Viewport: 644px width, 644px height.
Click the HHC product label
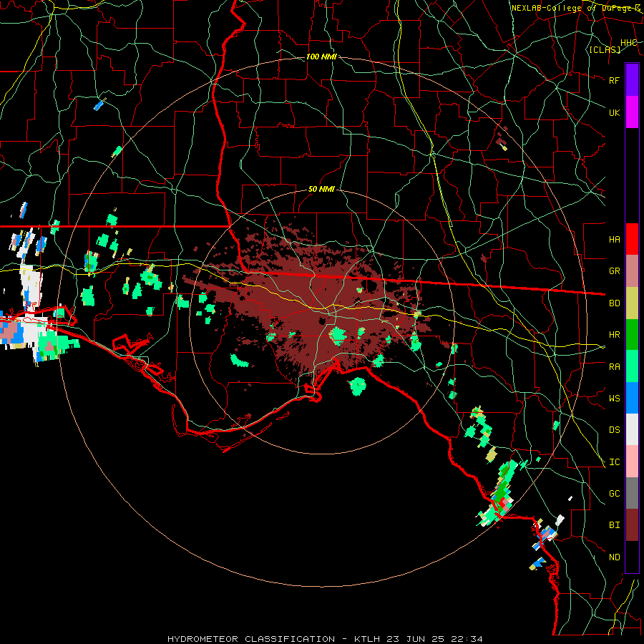pyautogui.click(x=628, y=43)
